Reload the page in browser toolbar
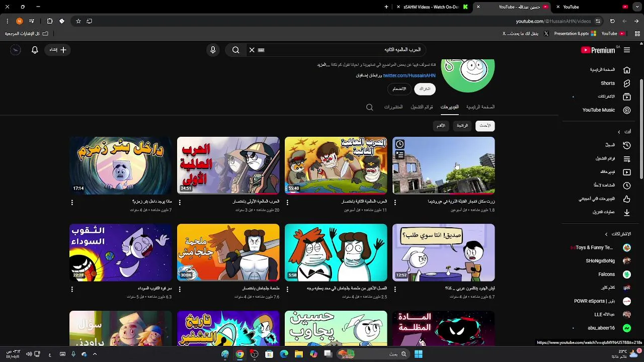The image size is (644, 362). [x=612, y=21]
